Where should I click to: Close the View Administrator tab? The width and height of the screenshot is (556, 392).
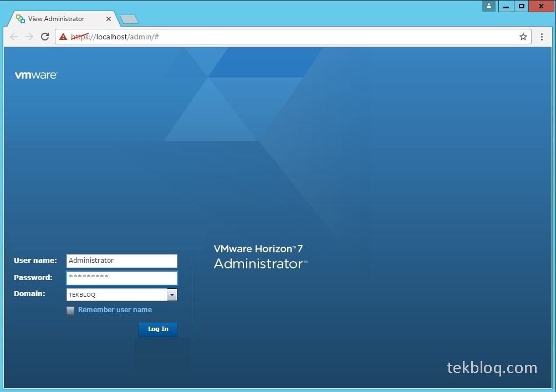tap(109, 19)
